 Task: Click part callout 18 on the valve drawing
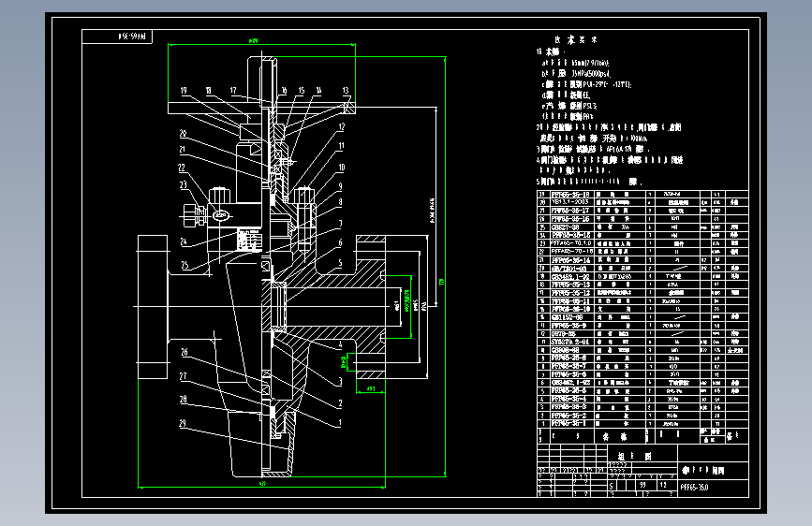click(208, 91)
